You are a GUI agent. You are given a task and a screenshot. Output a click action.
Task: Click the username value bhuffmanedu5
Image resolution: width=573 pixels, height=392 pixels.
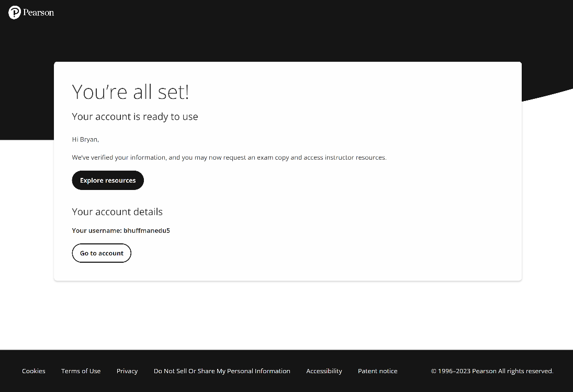pyautogui.click(x=147, y=231)
